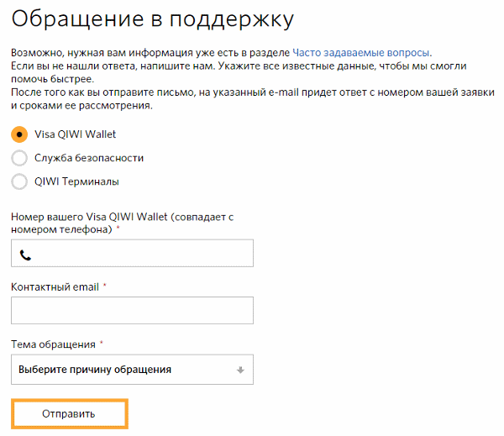
Task: Click the Служба безопасности label text
Action: tap(89, 158)
